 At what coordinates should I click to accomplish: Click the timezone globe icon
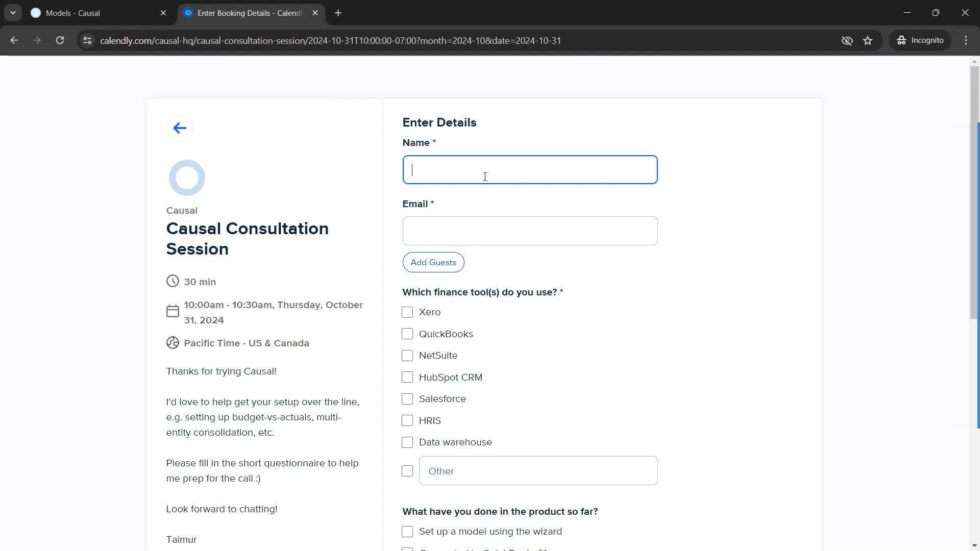(x=173, y=343)
